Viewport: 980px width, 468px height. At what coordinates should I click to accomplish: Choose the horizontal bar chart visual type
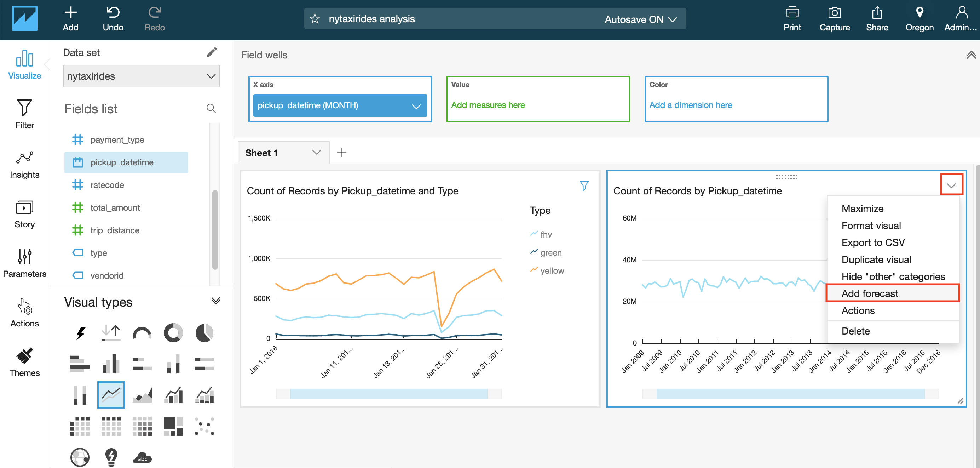[80, 364]
